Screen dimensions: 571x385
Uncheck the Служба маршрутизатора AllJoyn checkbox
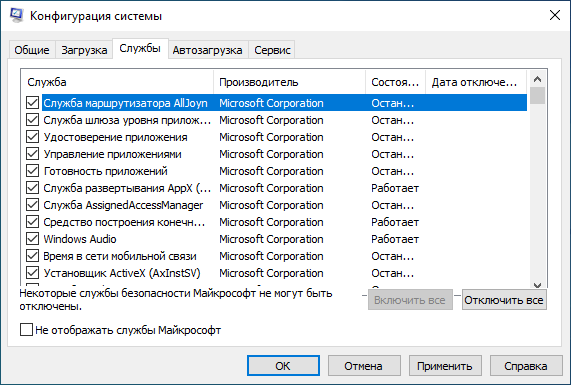click(x=32, y=103)
